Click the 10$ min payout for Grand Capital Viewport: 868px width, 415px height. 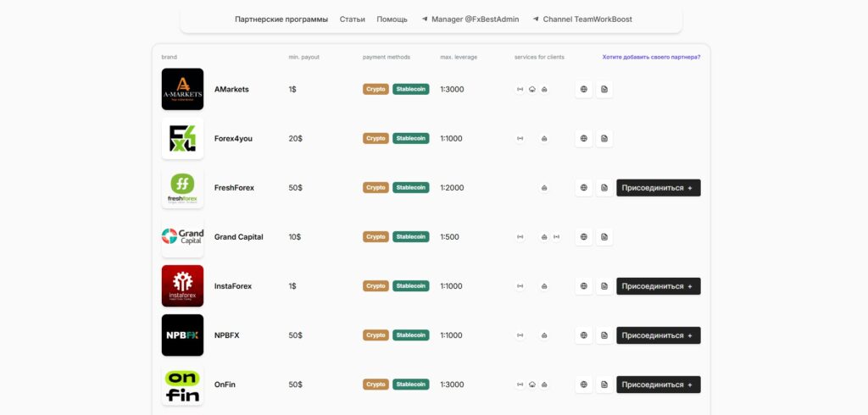tap(295, 237)
